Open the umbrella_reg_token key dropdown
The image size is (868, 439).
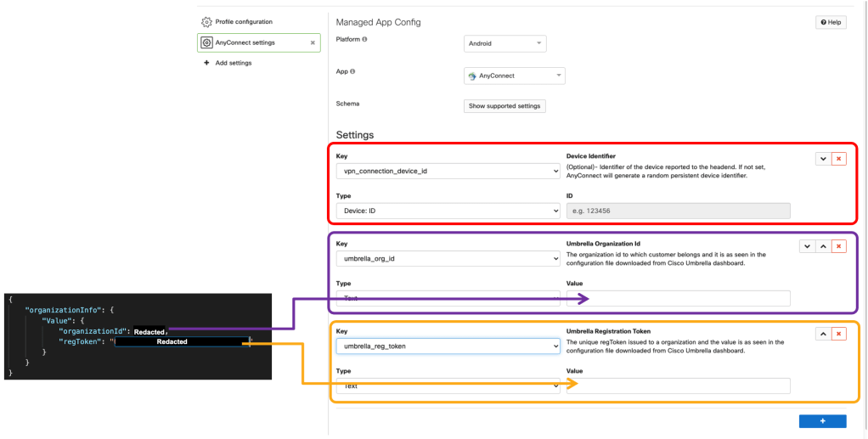448,346
